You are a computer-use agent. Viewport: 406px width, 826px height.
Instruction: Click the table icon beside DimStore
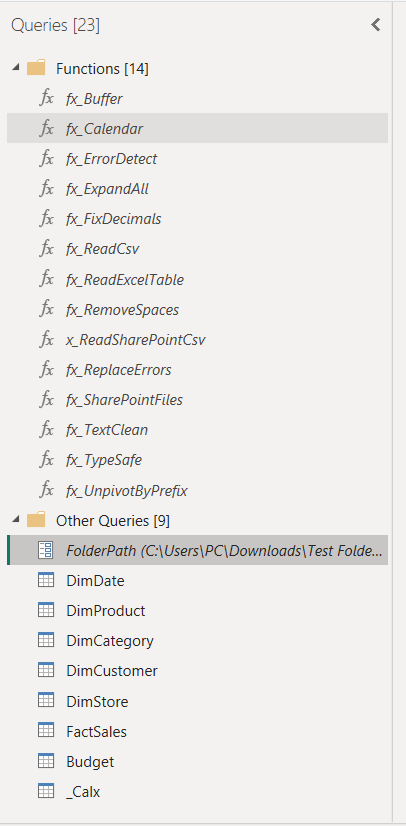point(46,701)
